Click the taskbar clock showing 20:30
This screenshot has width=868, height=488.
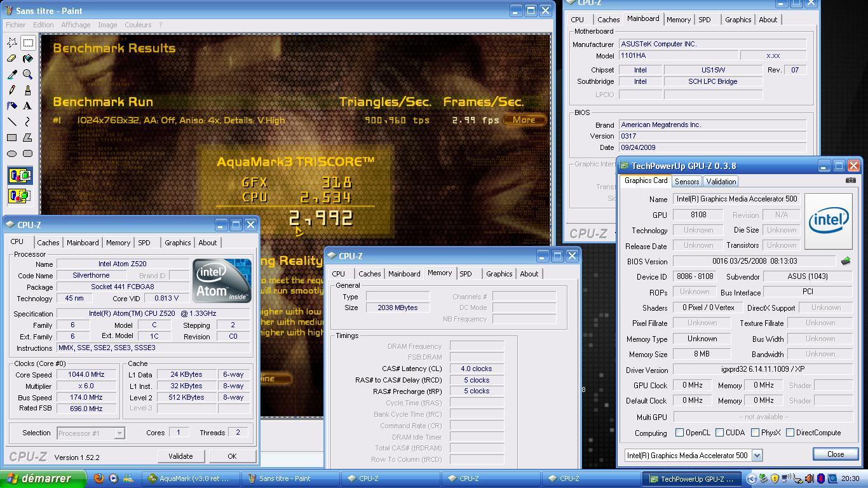point(850,478)
